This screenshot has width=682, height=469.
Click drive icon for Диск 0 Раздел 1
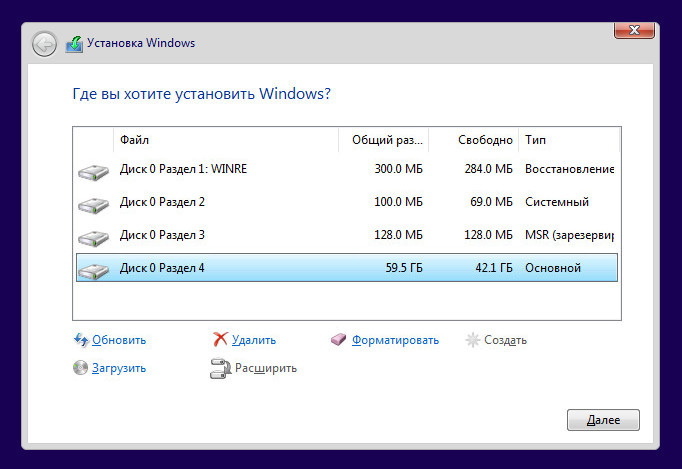point(93,172)
